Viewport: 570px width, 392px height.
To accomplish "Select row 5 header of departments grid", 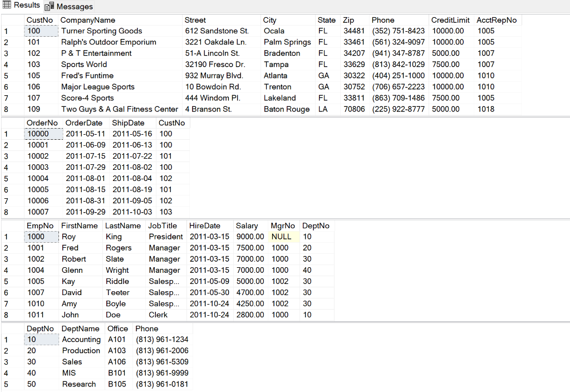I will coord(13,384).
